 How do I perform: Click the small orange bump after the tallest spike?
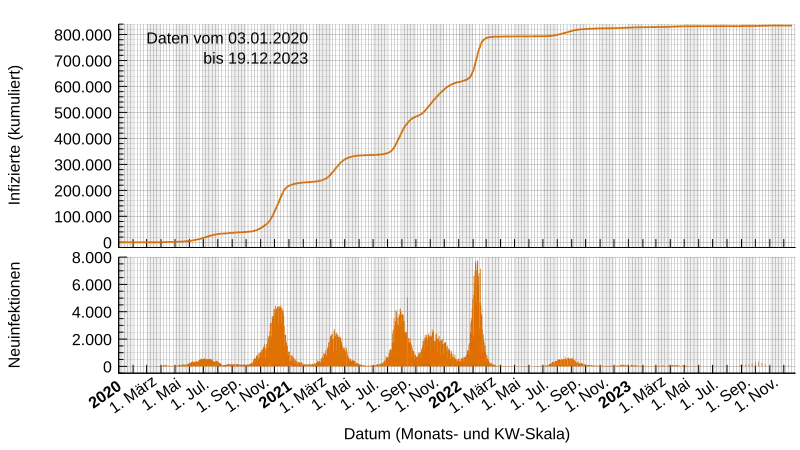click(x=566, y=361)
